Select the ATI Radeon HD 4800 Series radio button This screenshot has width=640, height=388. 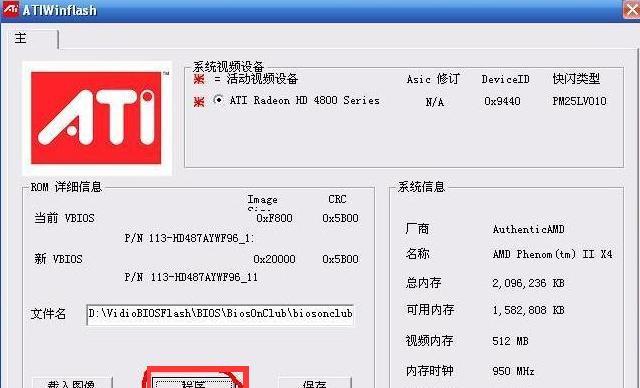(218, 100)
